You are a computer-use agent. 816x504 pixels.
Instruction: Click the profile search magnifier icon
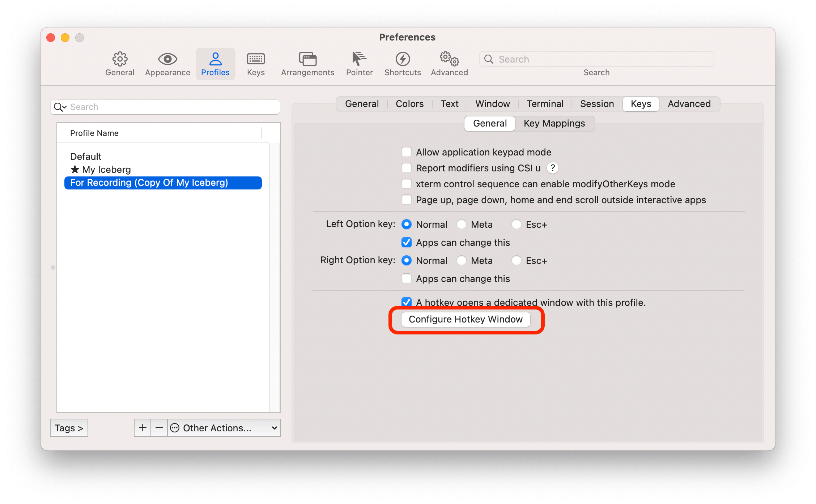(60, 107)
